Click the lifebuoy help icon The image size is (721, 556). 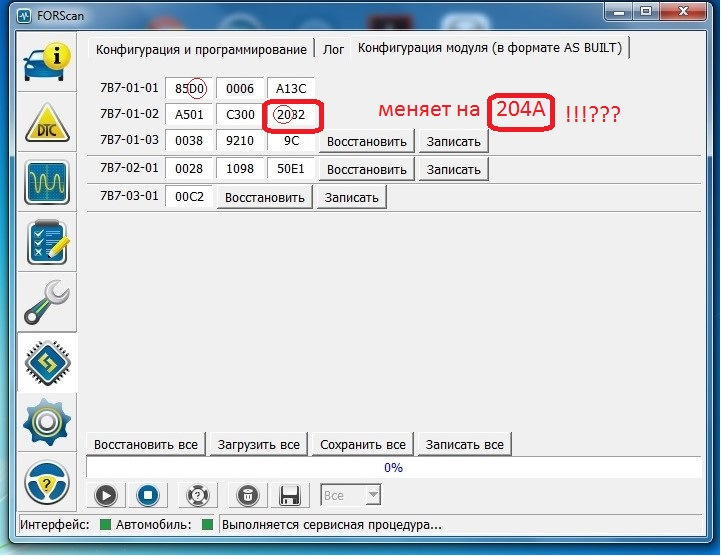pyautogui.click(x=198, y=495)
